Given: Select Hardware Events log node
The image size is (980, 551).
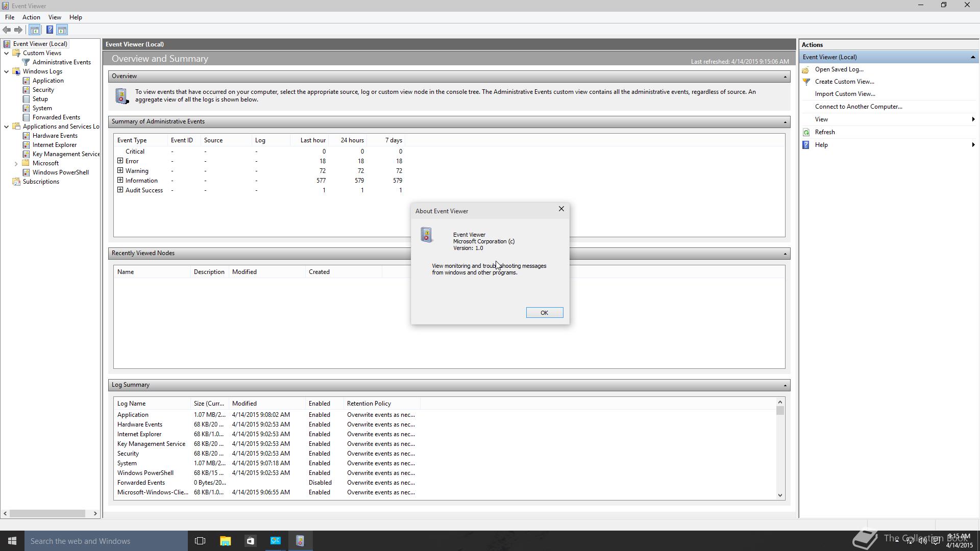Looking at the screenshot, I should pos(55,136).
